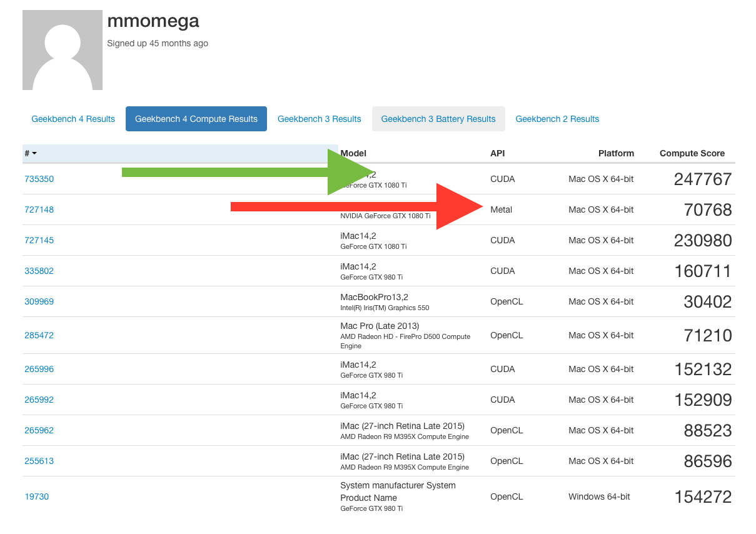Open result 265962

[39, 430]
